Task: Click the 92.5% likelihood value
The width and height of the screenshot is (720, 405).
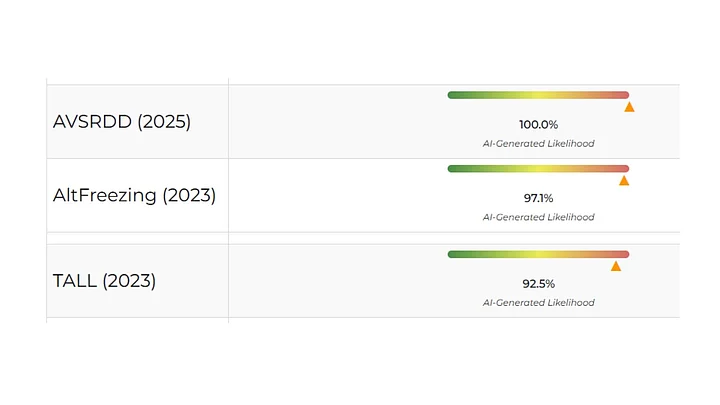Action: (x=538, y=284)
